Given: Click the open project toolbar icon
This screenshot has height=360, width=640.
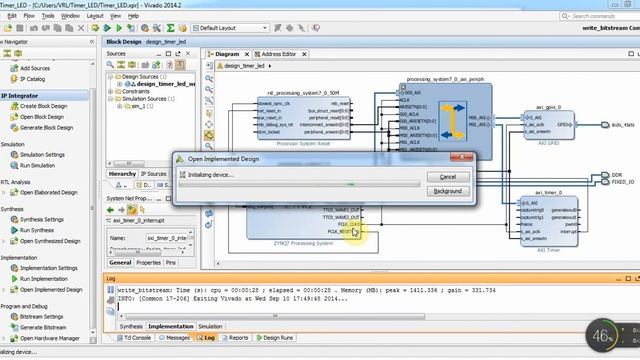Looking at the screenshot, I should point(8,28).
